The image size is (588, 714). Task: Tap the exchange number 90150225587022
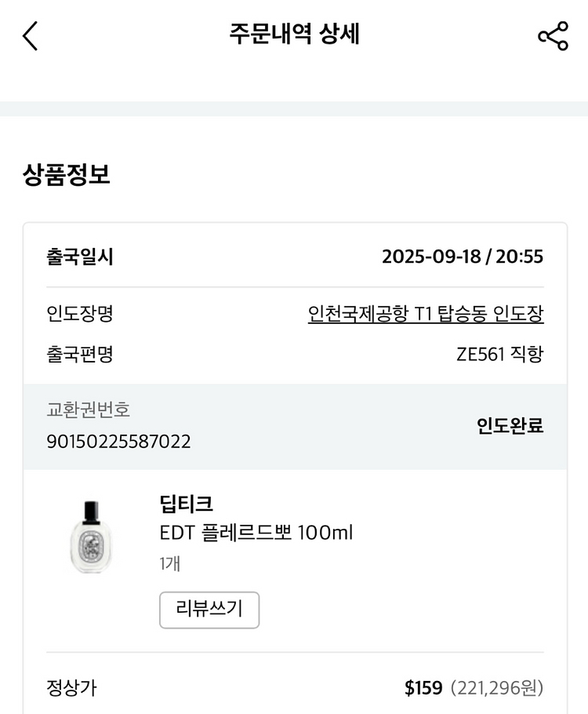(x=118, y=442)
